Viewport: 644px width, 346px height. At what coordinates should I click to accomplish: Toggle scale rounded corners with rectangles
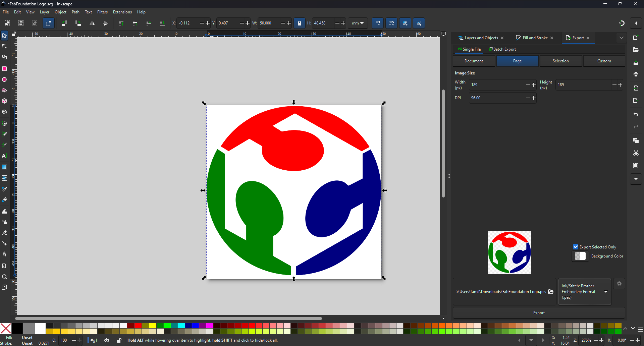(391, 23)
